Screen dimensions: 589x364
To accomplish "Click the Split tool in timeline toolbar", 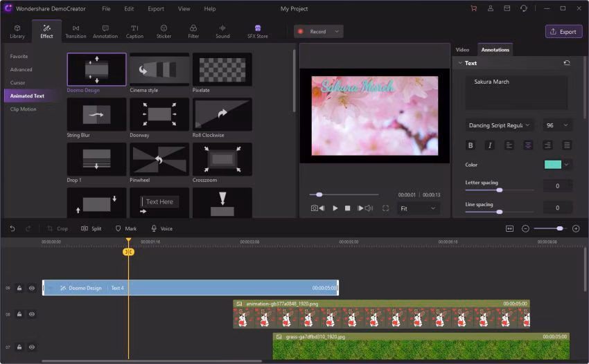I will 91,228.
